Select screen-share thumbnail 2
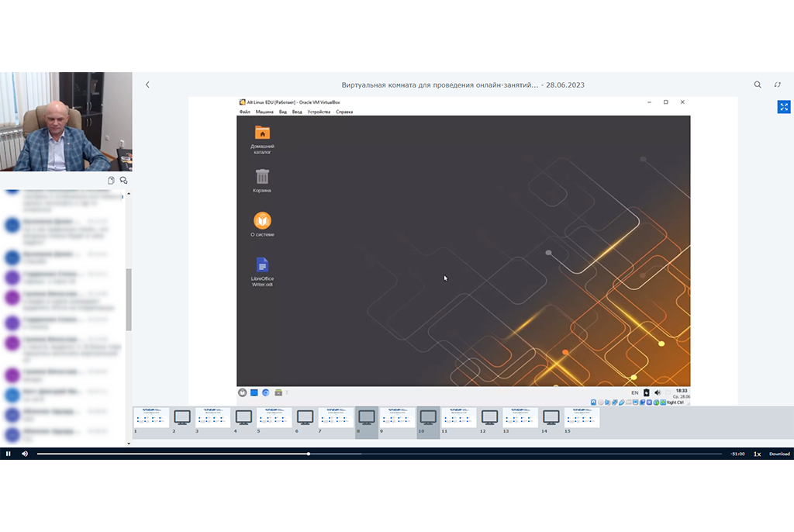The height and width of the screenshot is (532, 794). (182, 417)
